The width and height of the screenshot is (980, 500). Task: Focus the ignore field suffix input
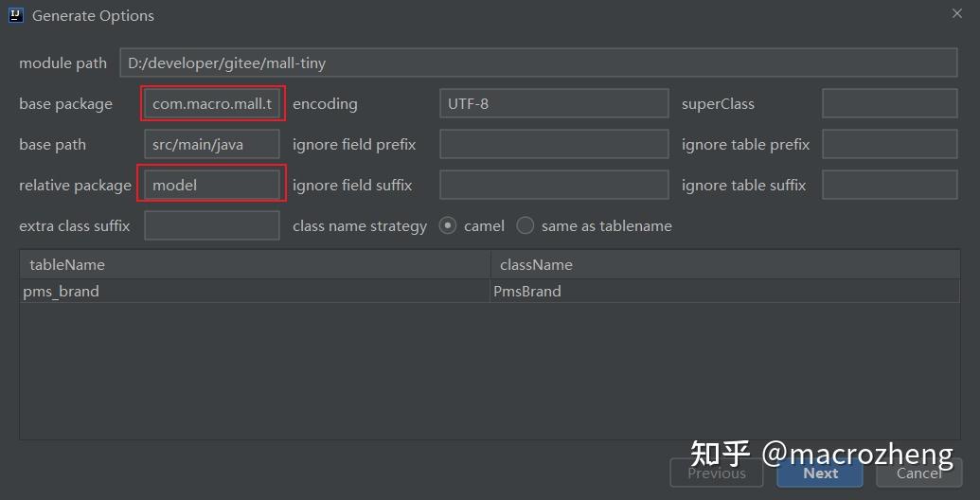pos(554,186)
